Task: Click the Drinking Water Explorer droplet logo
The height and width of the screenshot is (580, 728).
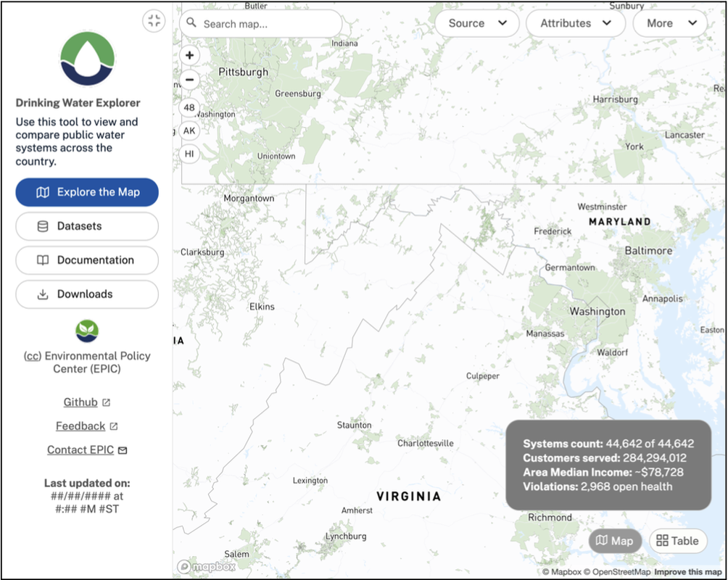Action: [87, 59]
